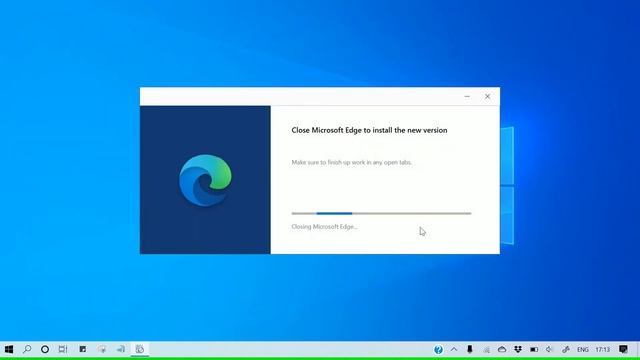Click the Edge logo in installer
Image resolution: width=640 pixels, height=360 pixels.
coord(205,180)
